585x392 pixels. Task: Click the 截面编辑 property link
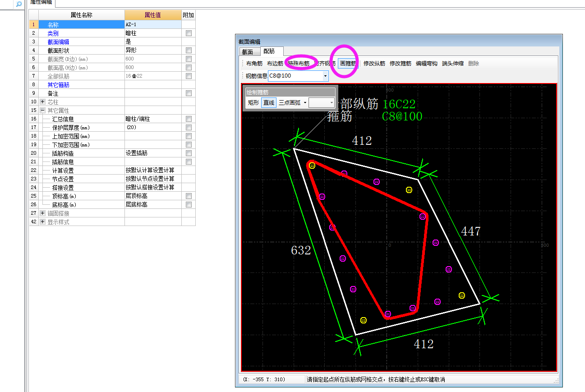pos(58,42)
